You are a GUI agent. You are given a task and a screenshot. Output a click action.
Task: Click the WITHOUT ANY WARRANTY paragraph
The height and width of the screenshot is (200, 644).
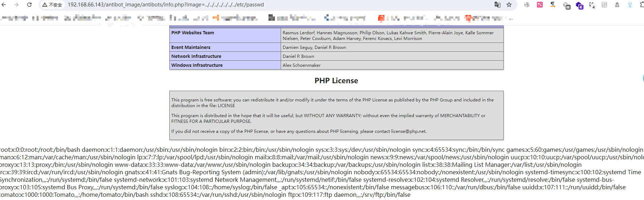[328, 118]
